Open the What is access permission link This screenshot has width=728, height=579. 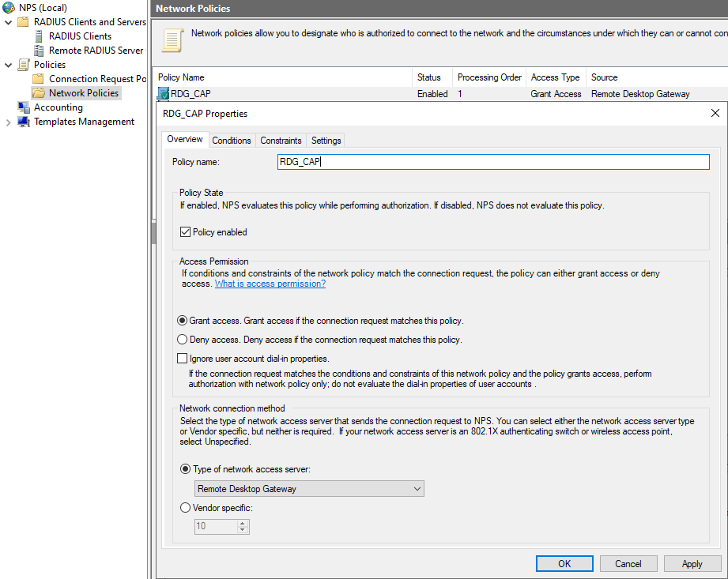(270, 284)
